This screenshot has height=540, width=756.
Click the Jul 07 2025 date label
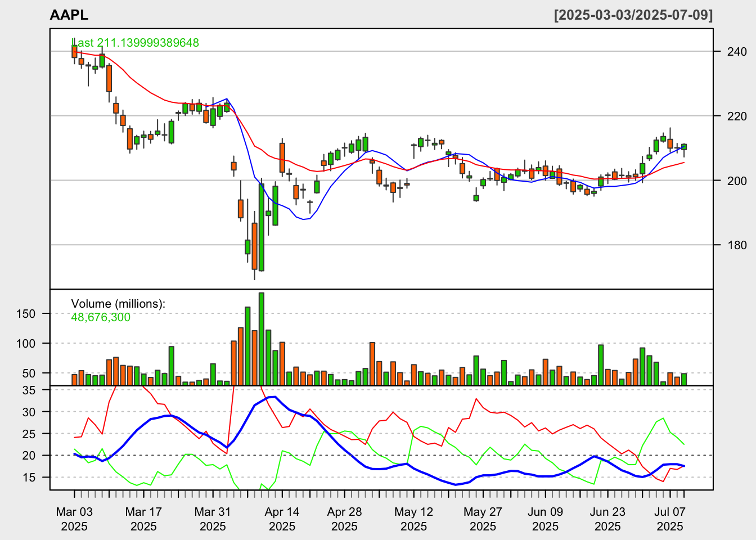(x=670, y=519)
